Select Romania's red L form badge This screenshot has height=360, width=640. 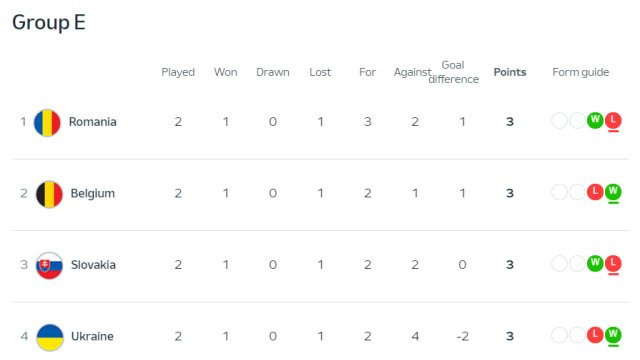tap(613, 120)
